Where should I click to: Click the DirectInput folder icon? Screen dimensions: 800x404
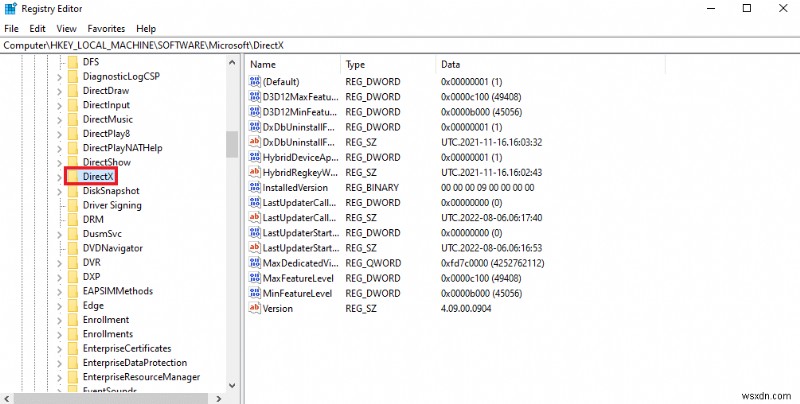[73, 105]
